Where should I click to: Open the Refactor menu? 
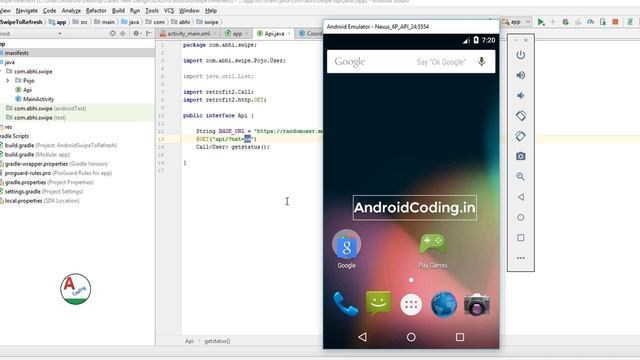coord(96,11)
